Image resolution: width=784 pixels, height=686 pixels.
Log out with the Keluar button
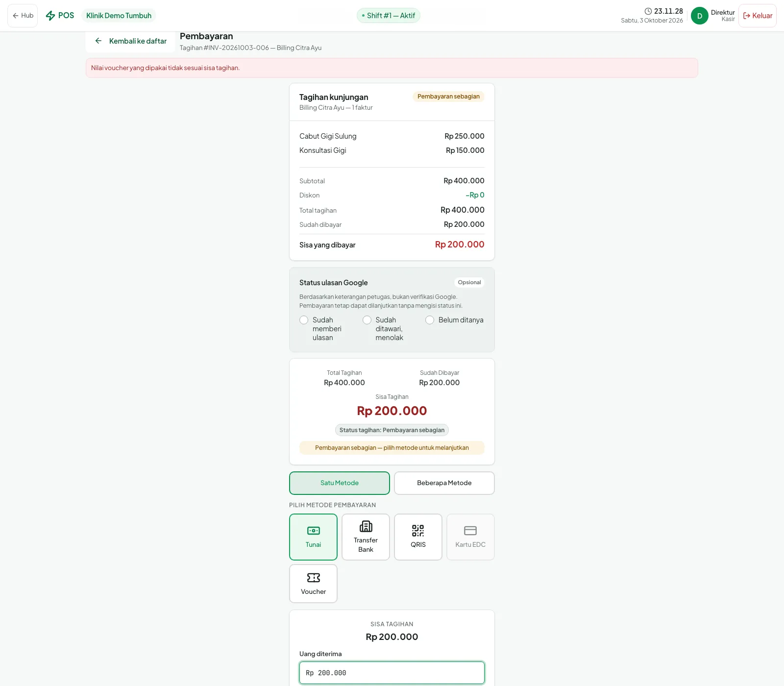tap(758, 16)
